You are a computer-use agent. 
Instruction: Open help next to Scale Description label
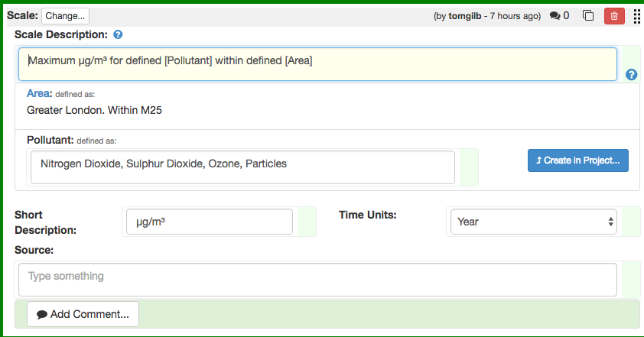click(118, 34)
